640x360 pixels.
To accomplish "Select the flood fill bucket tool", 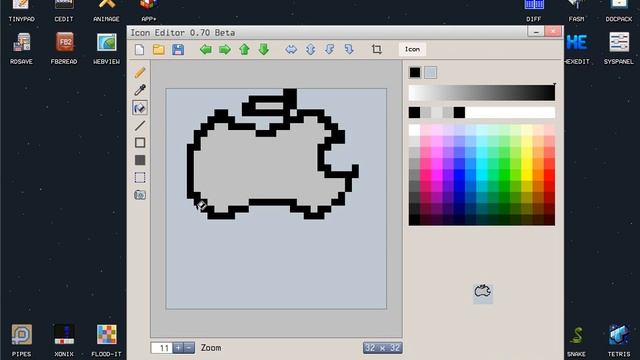I will 140,108.
